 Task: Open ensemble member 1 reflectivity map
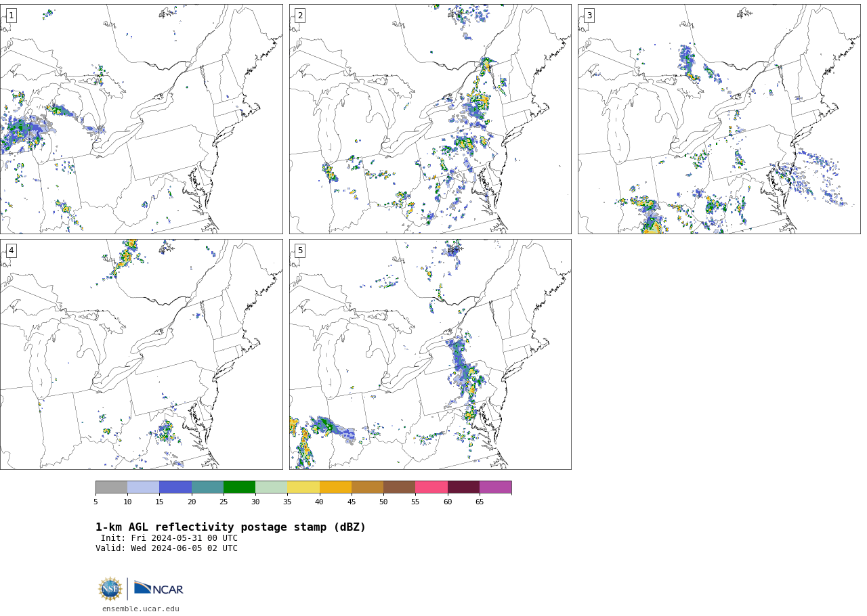coord(141,119)
